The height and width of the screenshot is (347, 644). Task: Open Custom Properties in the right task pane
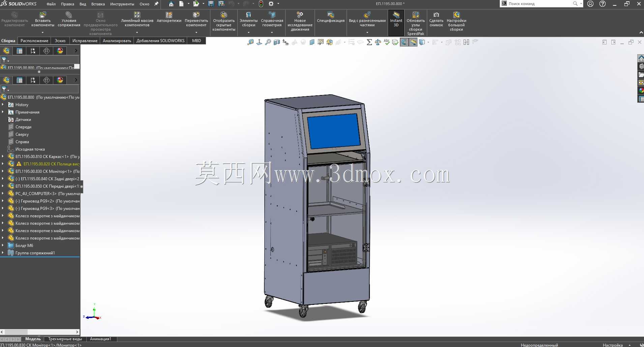[641, 99]
